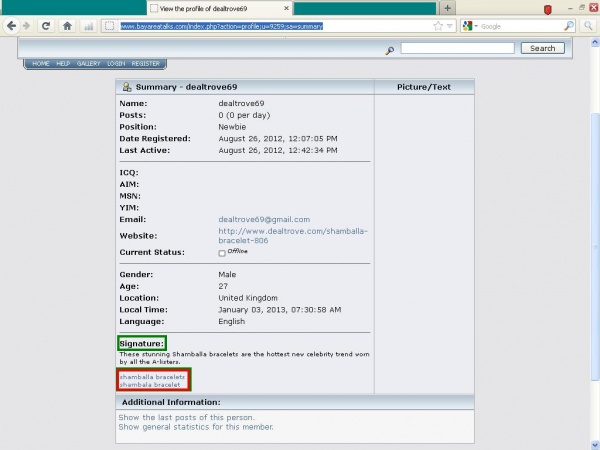
Task: Open the GALLERY forum menu item
Action: [x=88, y=64]
